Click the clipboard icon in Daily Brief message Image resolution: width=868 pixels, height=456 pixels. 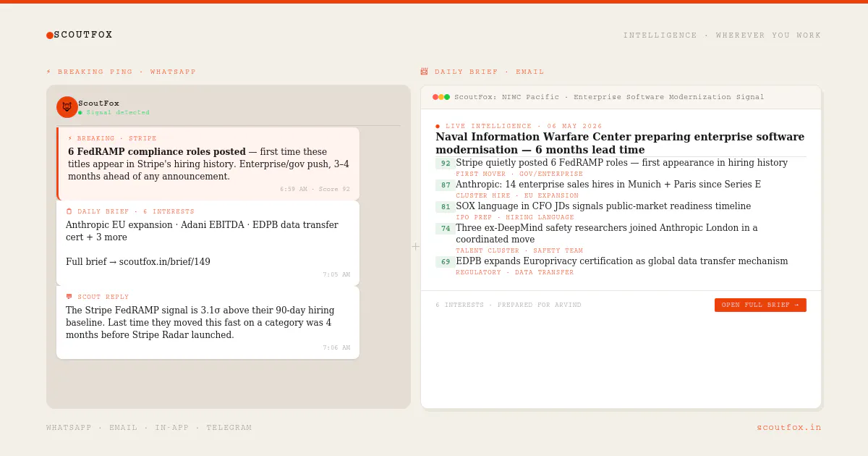coord(69,211)
